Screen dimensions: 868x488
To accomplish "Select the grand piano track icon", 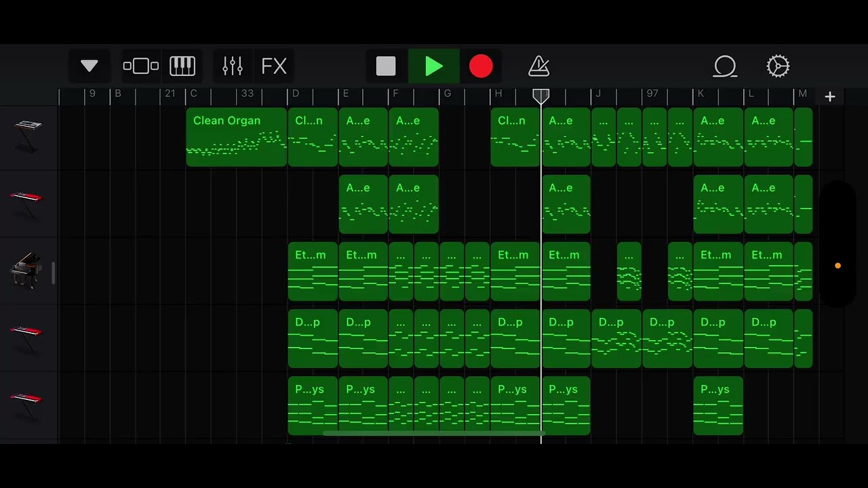I will coord(26,270).
